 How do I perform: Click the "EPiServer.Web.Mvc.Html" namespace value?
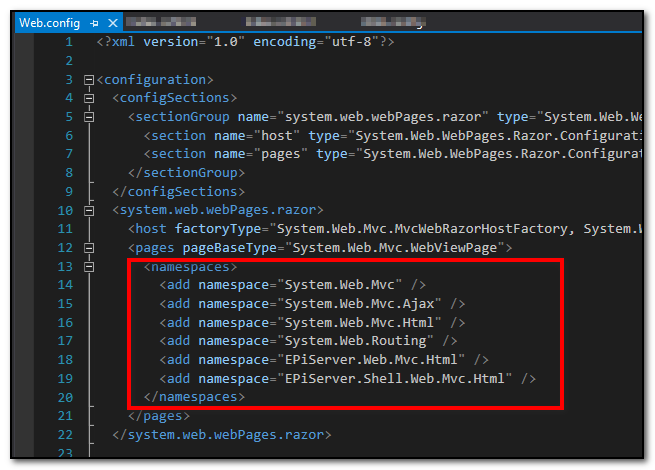(373, 360)
